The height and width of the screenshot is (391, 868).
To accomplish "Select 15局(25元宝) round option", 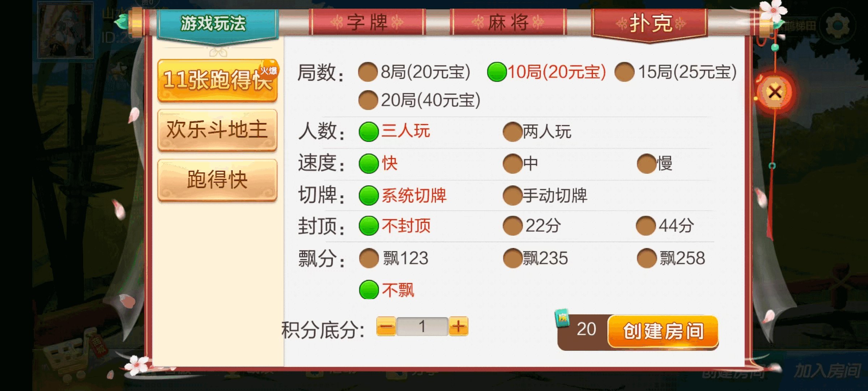I will 676,72.
